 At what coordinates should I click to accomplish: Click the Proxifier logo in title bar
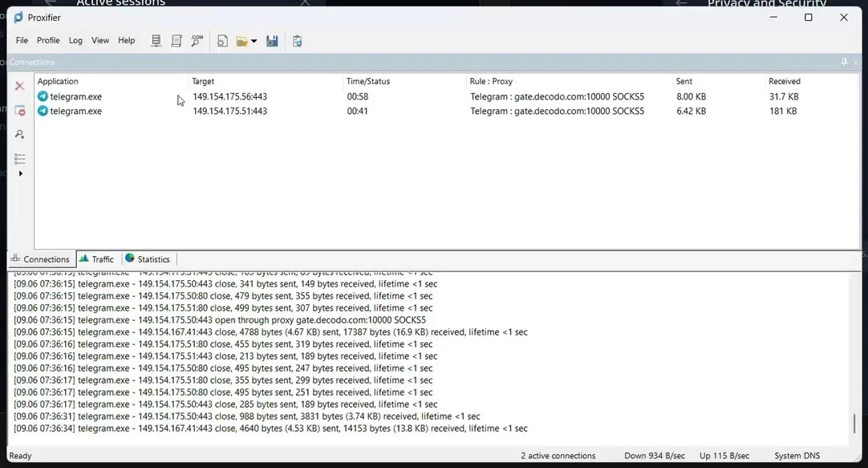18,18
